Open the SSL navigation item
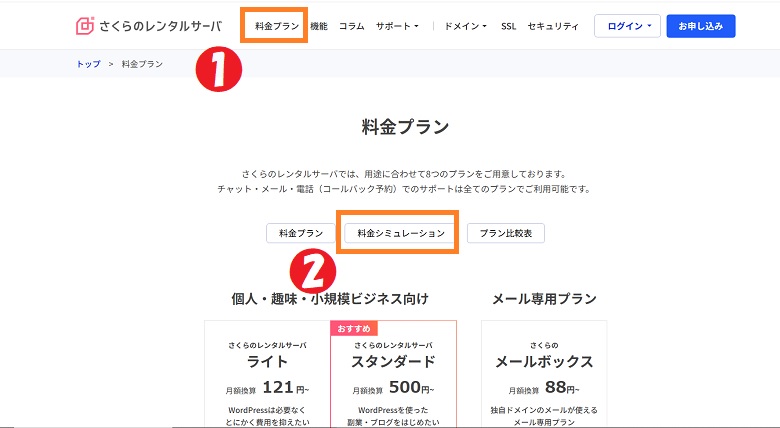Image resolution: width=780 pixels, height=428 pixels. click(x=508, y=26)
